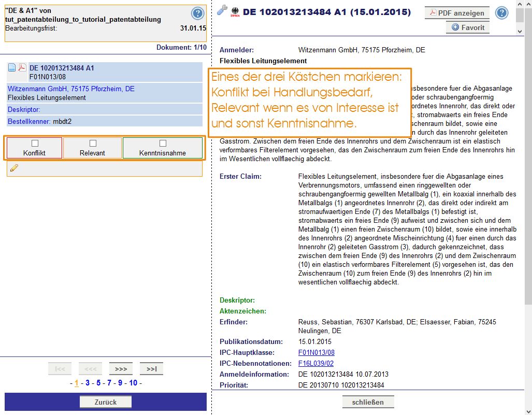This screenshot has height=415, width=532.
Task: Go to page 10 in pagination
Action: coord(133,383)
